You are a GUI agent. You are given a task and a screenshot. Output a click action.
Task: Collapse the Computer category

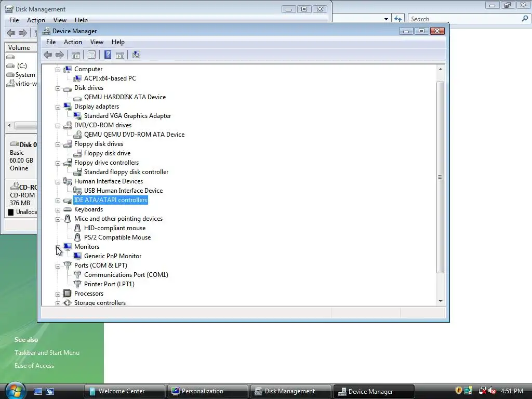point(58,70)
